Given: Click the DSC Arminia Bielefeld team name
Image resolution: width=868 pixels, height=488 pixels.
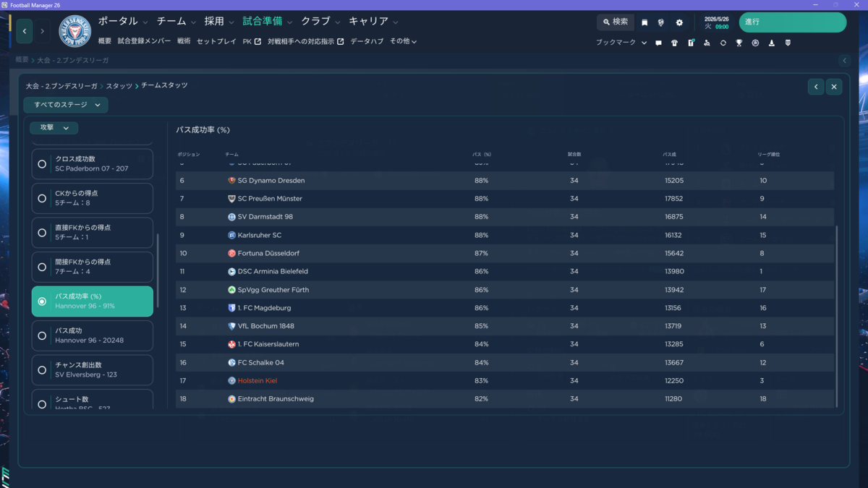Looking at the screenshot, I should click(273, 272).
